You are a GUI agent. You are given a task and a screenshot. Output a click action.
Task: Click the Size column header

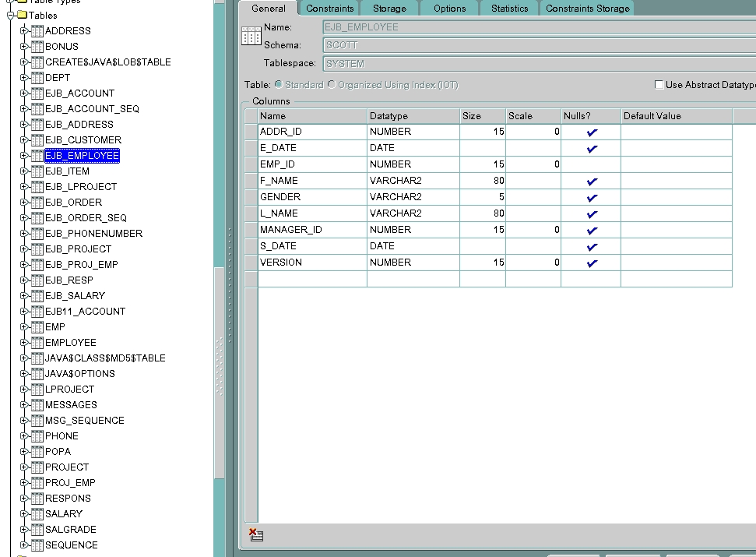(x=483, y=116)
